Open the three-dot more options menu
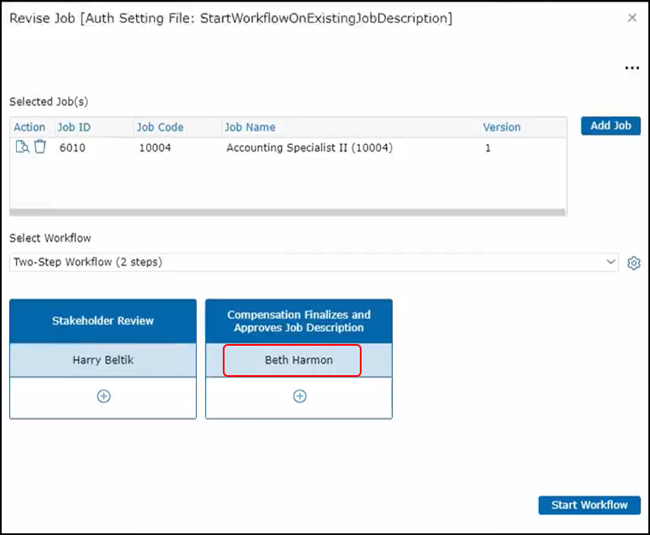Image resolution: width=650 pixels, height=535 pixels. (631, 68)
